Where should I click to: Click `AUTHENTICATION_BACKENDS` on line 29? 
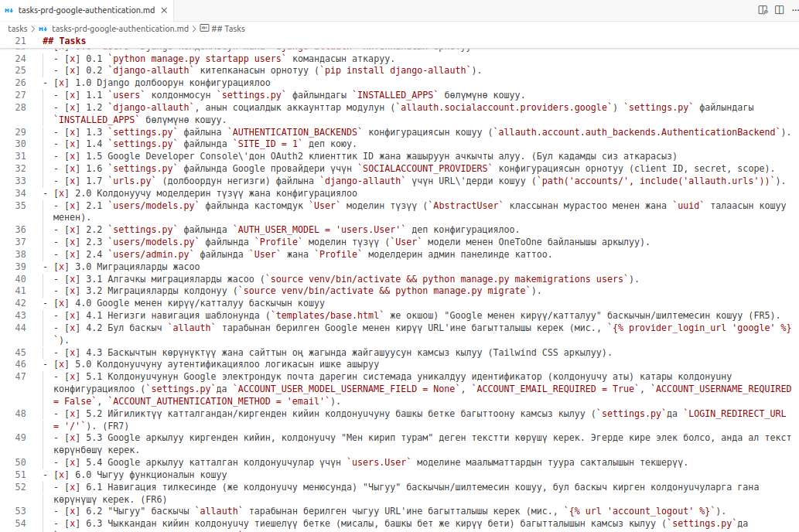coord(295,132)
